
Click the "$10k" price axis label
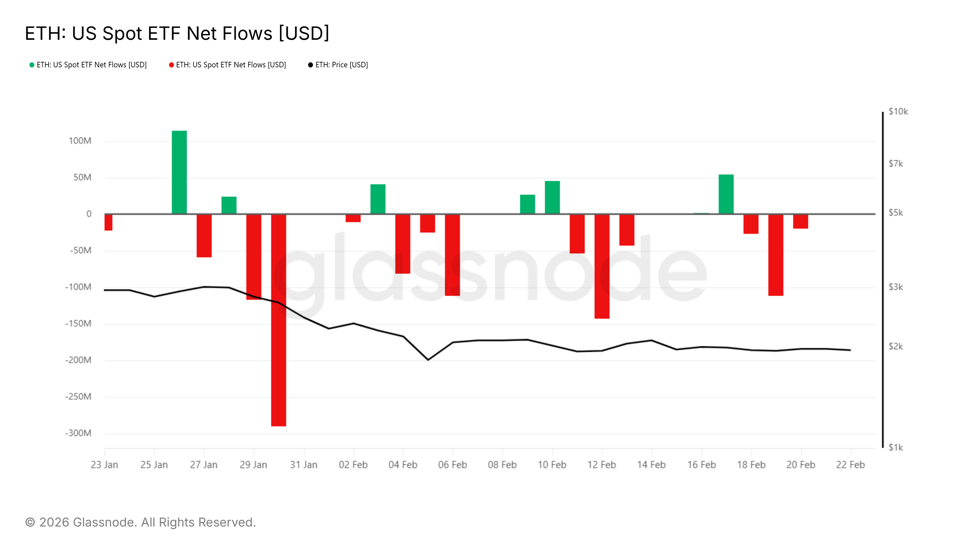[x=898, y=111]
